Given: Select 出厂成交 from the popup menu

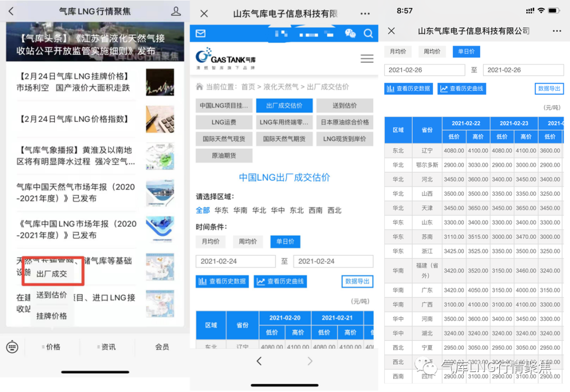Looking at the screenshot, I should [52, 274].
